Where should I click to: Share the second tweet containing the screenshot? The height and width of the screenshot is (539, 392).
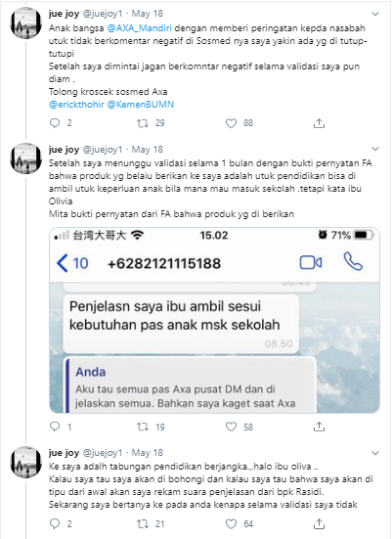pos(319,427)
